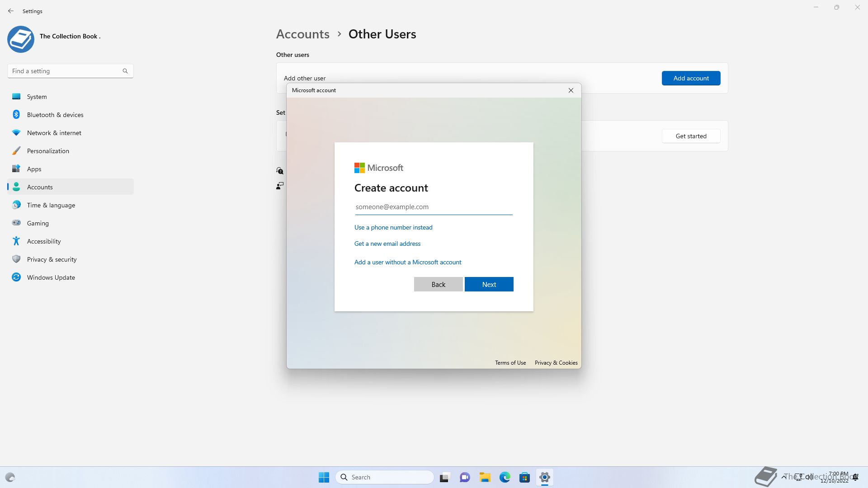Click the Next button
Screen dimensions: 868x488
(489, 284)
